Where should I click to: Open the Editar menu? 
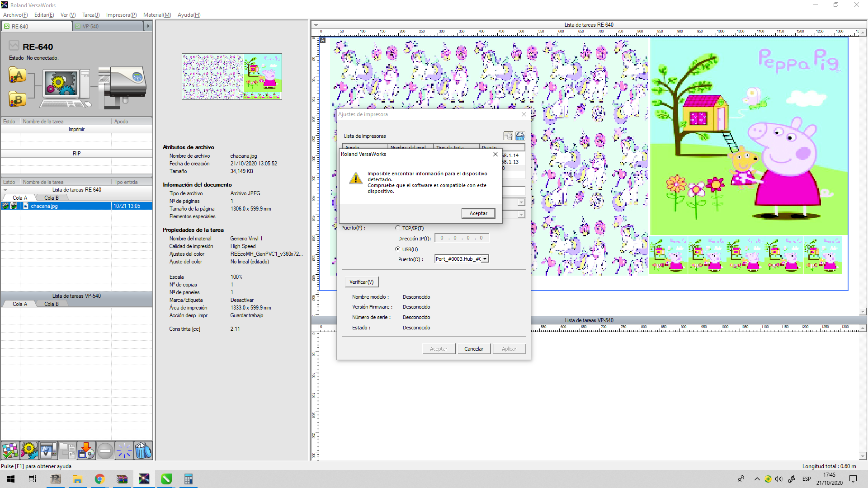coord(44,15)
